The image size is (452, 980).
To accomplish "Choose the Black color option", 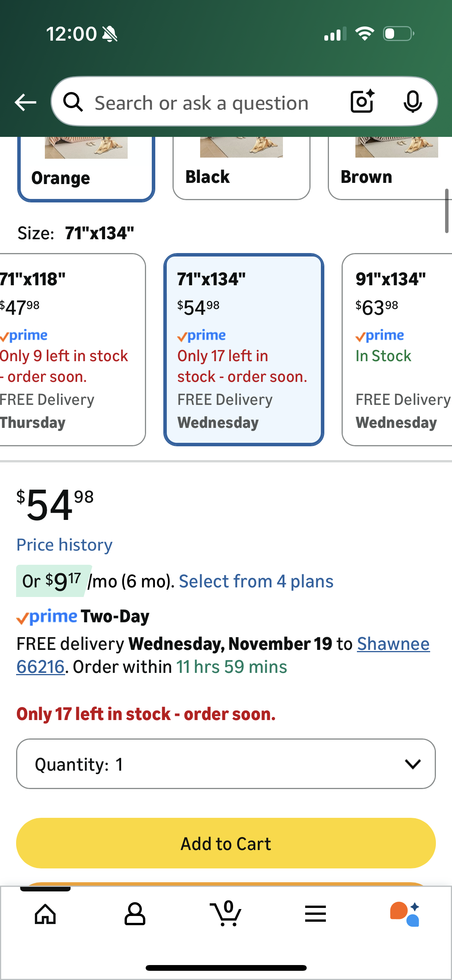I will (242, 169).
